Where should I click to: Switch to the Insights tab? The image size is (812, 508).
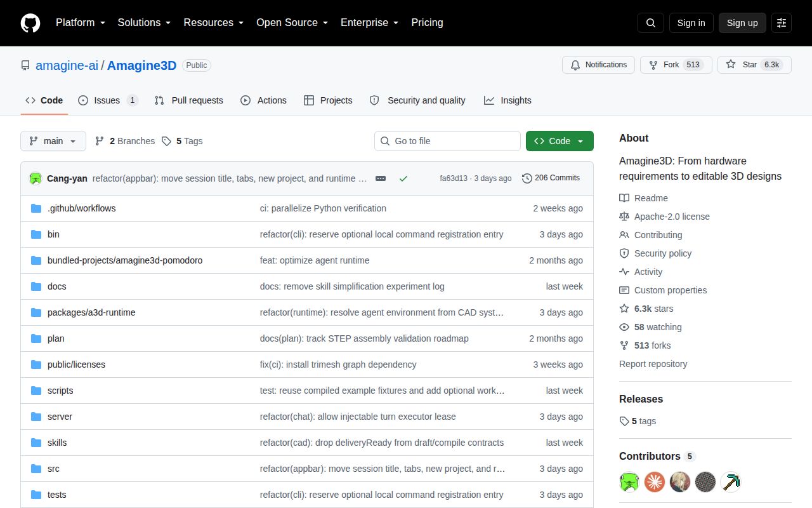click(507, 100)
